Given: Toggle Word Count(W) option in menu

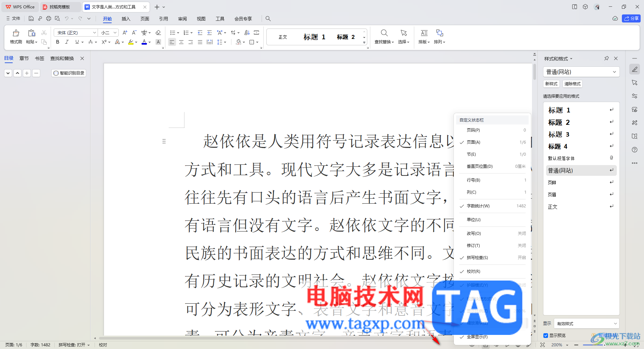Looking at the screenshot, I should tap(492, 206).
